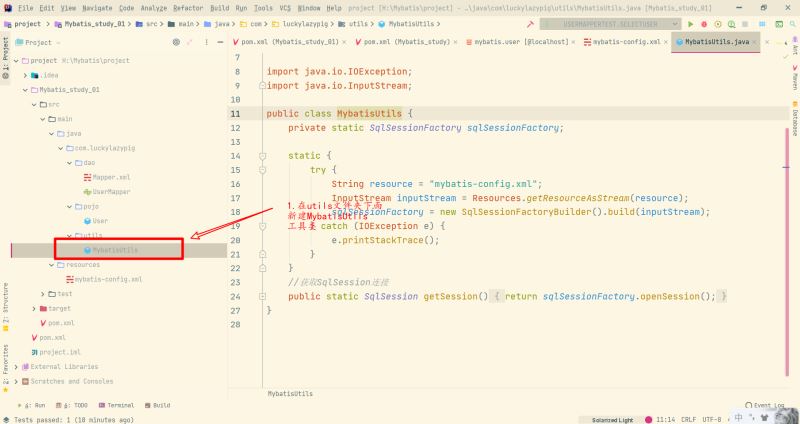Expand the External Libraries node
This screenshot has height=424, width=800.
click(x=16, y=367)
